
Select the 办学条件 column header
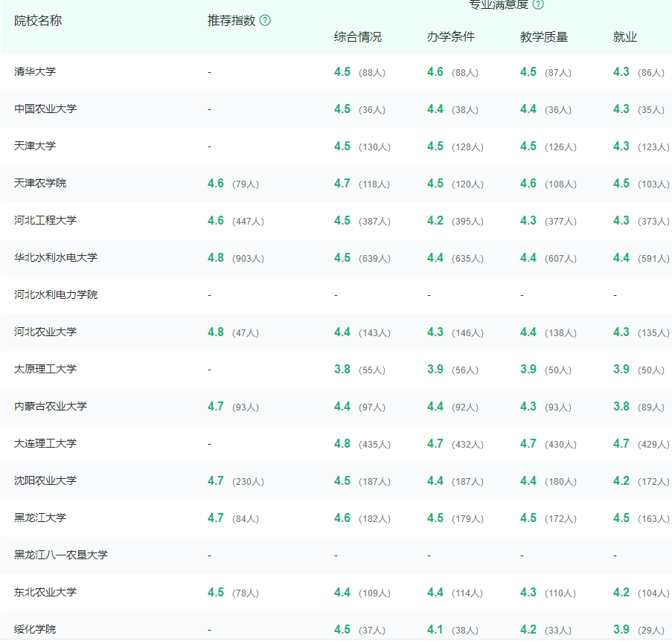[450, 37]
